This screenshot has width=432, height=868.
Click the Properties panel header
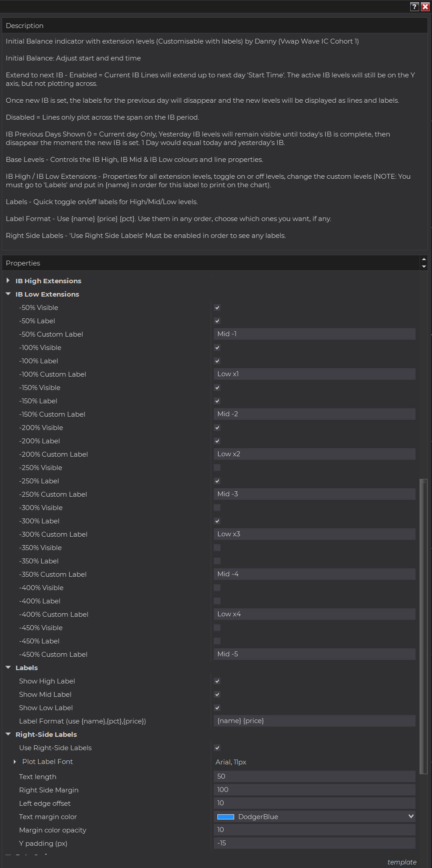point(211,263)
